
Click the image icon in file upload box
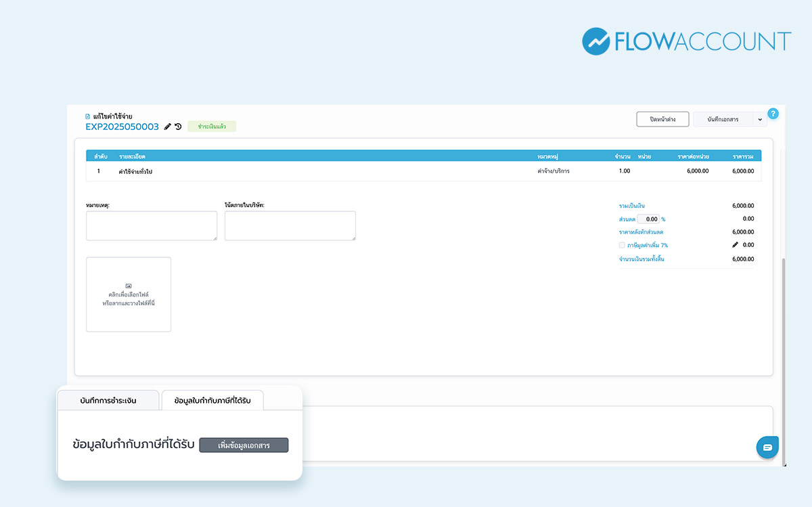click(129, 286)
